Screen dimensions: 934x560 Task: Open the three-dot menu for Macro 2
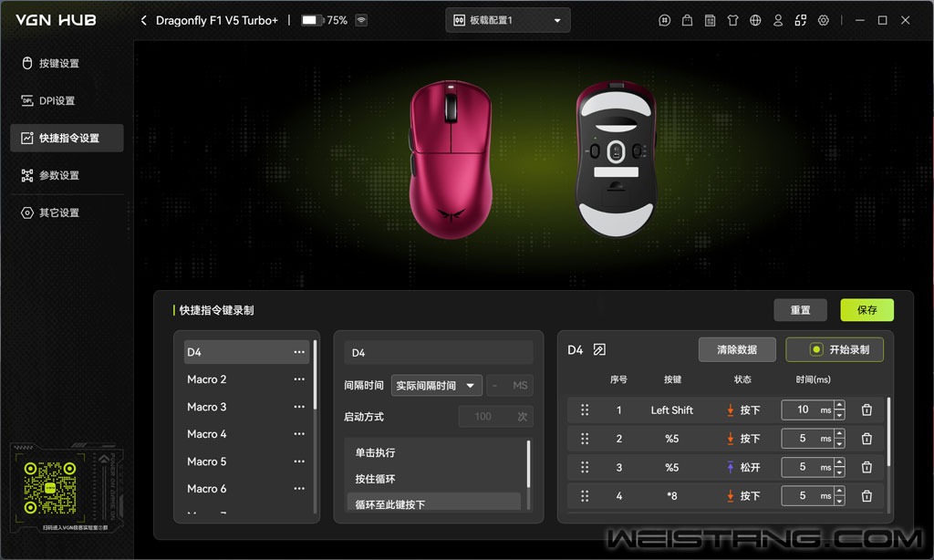(299, 379)
